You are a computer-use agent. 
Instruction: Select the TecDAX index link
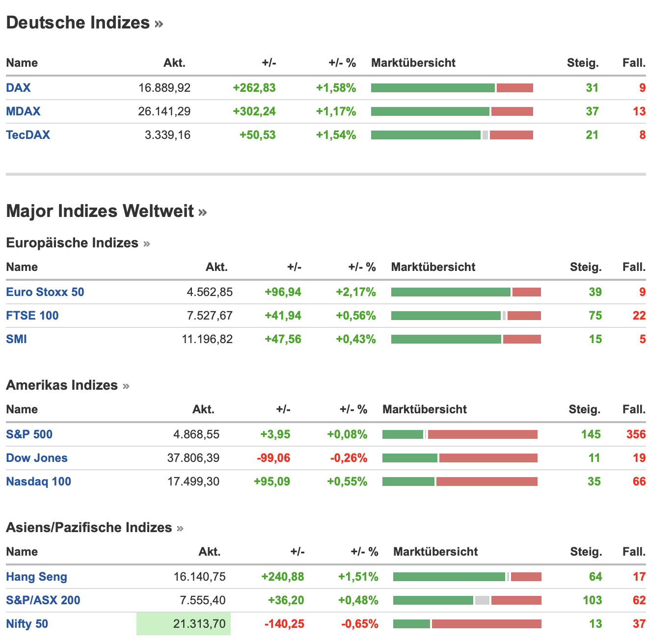tap(28, 135)
